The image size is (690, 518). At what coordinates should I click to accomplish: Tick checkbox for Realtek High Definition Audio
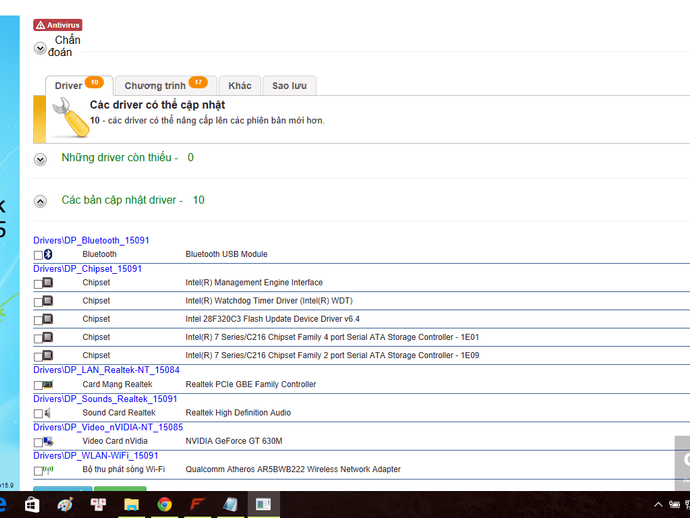tap(38, 414)
